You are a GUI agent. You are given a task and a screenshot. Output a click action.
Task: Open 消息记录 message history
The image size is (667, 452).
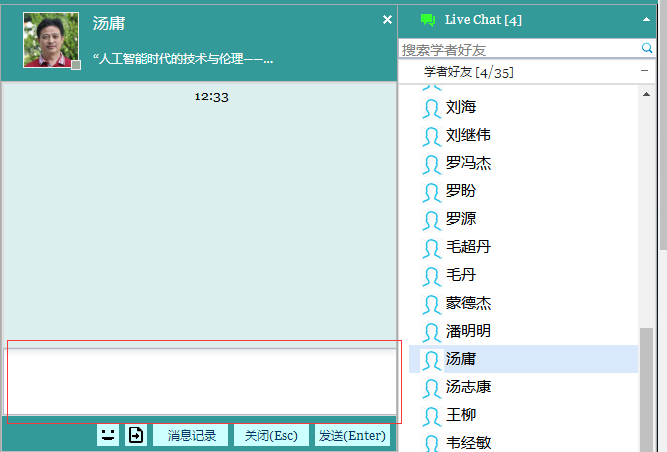pos(191,435)
